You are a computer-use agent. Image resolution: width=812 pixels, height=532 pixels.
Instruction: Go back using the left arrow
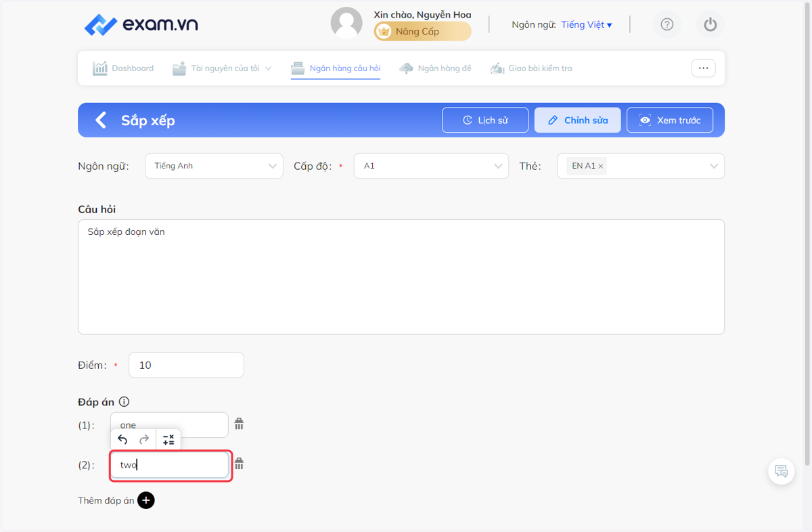(x=101, y=120)
